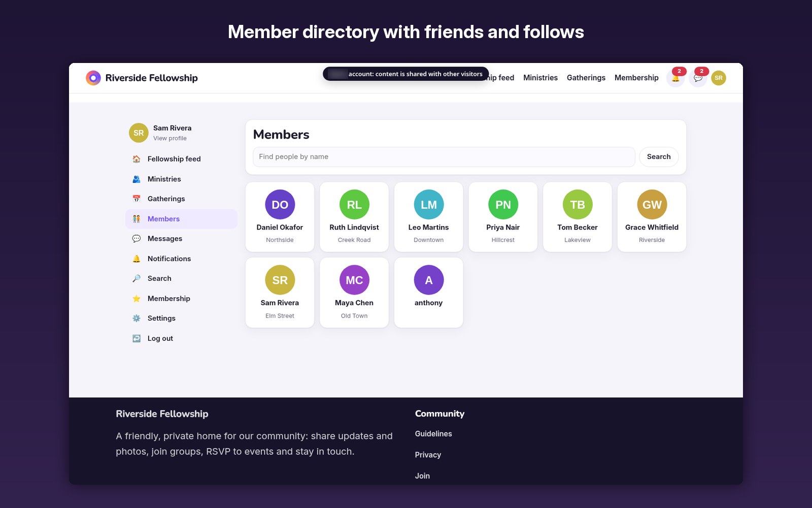Screen dimensions: 812x508
Task: Open the notifications bell in the header
Action: point(675,78)
